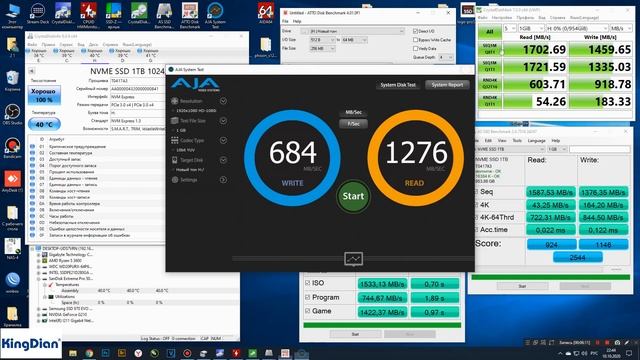Toggle the 4K-64Thrd checkbox in AS SSD
Image resolution: width=640 pixels, height=360 pixels.
pyautogui.click(x=476, y=217)
